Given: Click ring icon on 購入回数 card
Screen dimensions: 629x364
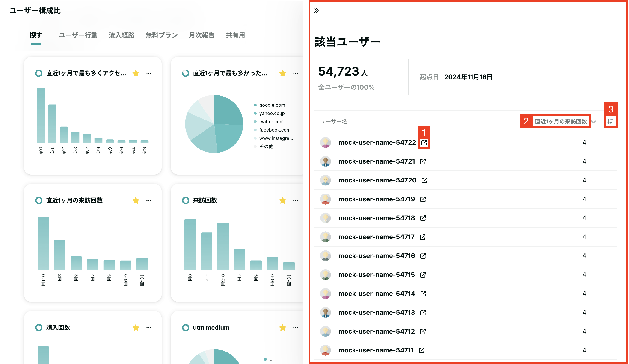Looking at the screenshot, I should [x=39, y=328].
